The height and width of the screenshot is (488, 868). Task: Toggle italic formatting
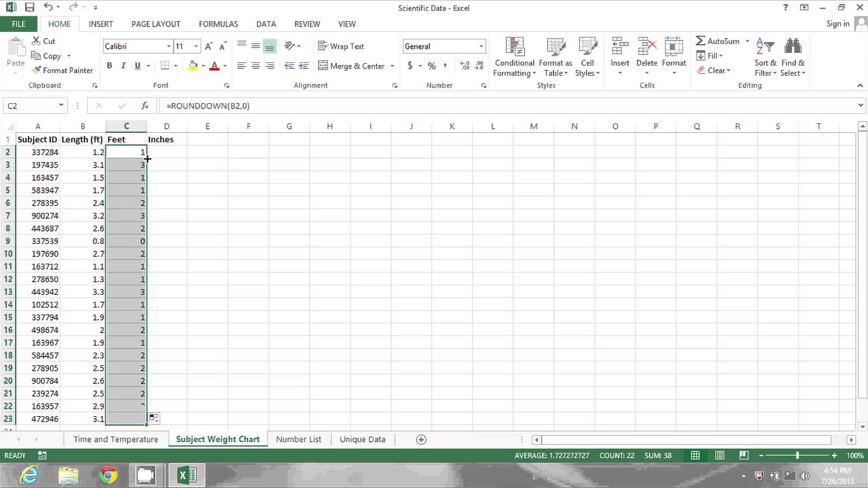tap(123, 66)
